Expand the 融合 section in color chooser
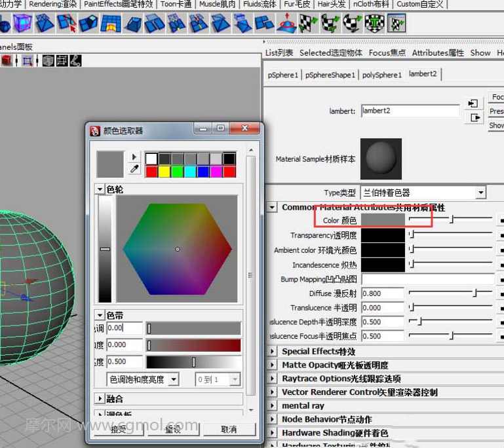The height and width of the screenshot is (448, 504). [100, 398]
